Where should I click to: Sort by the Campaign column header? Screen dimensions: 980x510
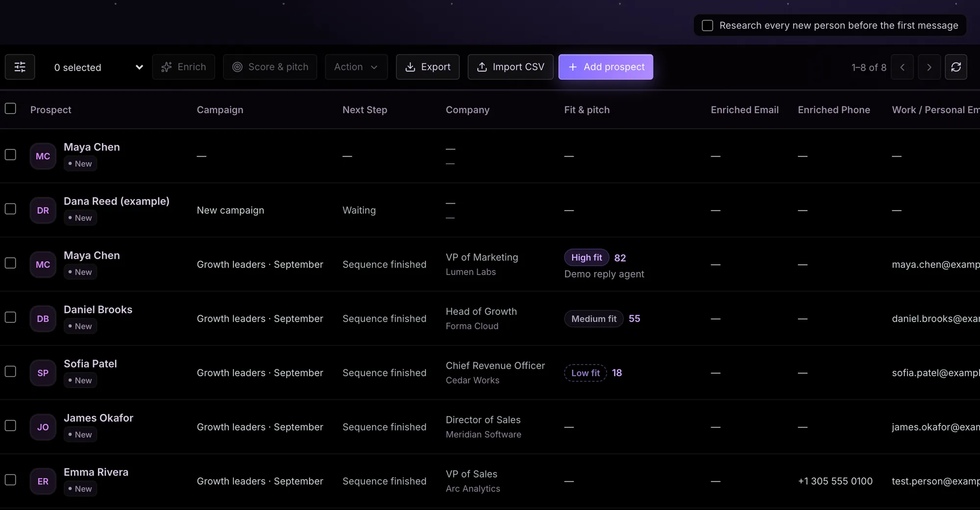click(x=220, y=110)
